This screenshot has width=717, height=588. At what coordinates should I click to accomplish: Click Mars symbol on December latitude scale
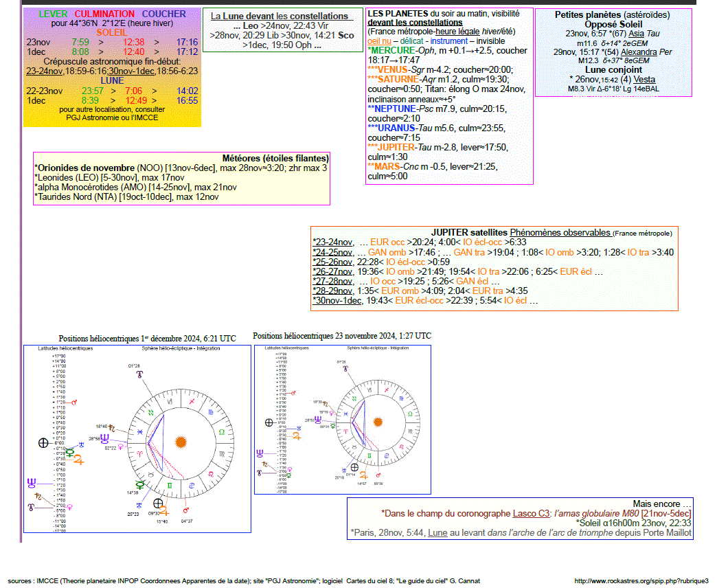click(73, 402)
